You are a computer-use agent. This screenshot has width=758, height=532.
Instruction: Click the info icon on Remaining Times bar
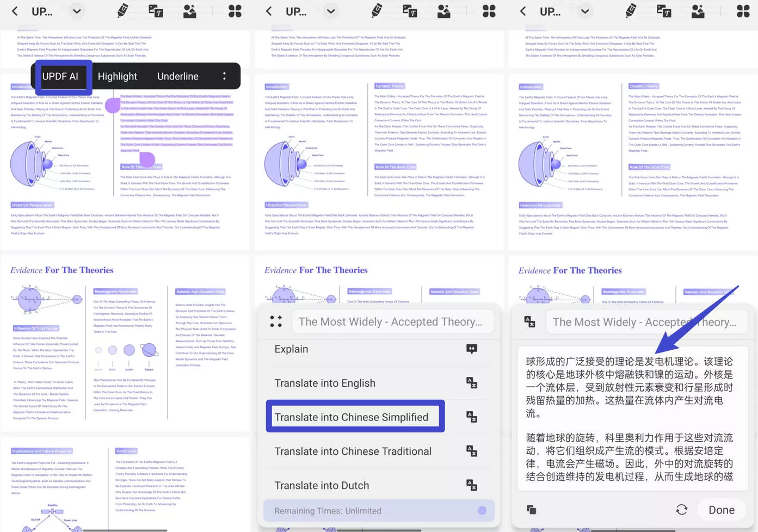coord(482,511)
